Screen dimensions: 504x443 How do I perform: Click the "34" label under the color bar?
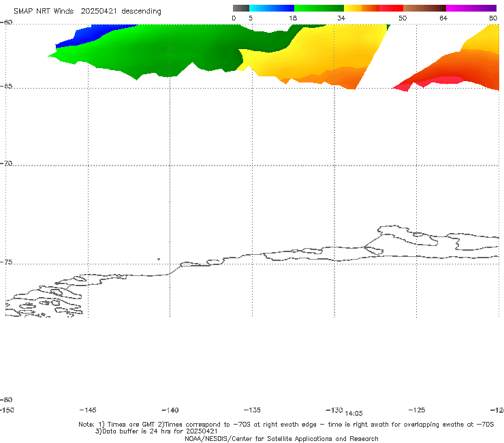pos(341,18)
